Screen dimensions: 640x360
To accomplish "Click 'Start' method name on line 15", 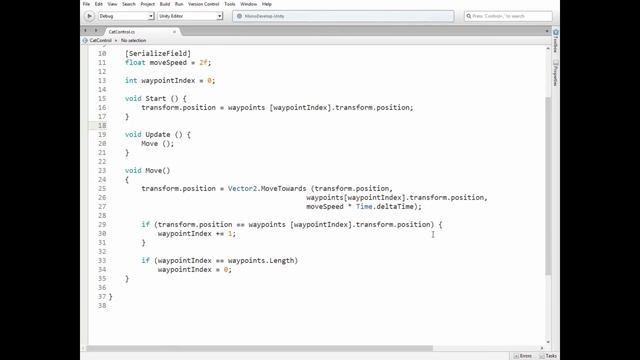I will tap(156, 98).
